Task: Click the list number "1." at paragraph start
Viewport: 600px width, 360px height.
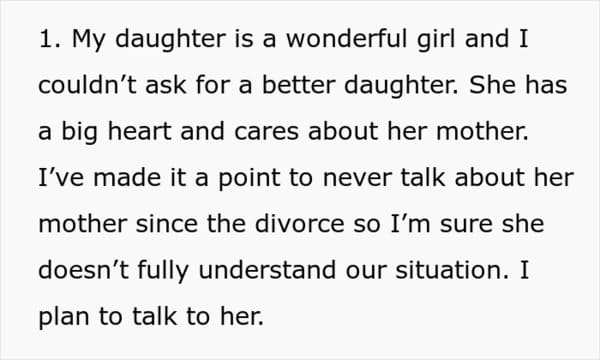Action: click(x=50, y=39)
